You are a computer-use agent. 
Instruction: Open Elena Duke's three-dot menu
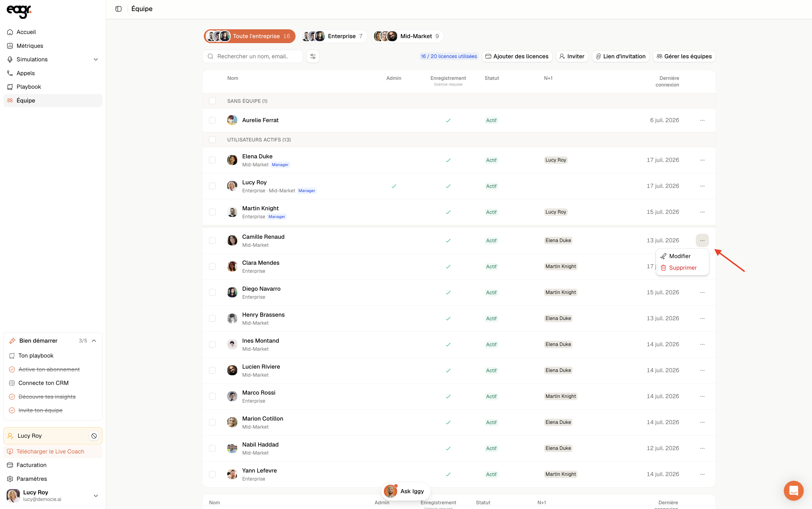[702, 160]
